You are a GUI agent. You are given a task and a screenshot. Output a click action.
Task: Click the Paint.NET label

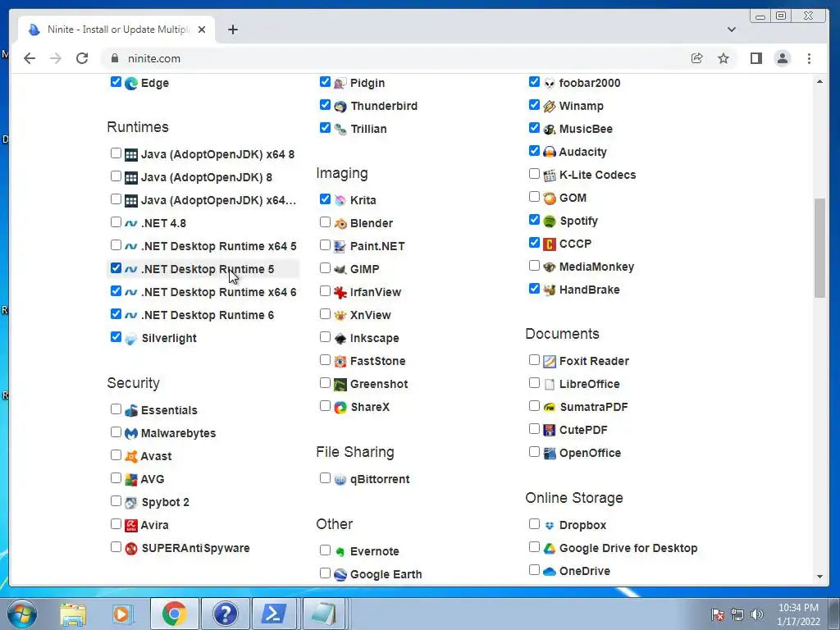pos(377,247)
